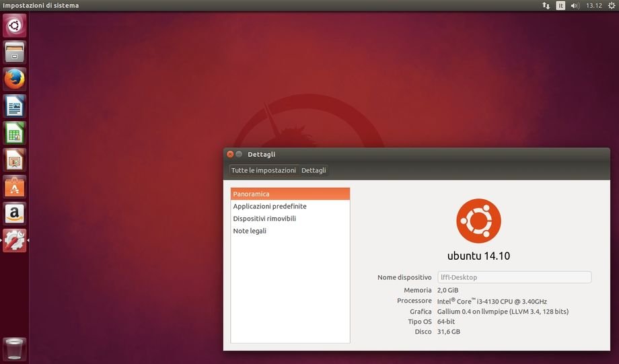Open Ubuntu Software Center icon
This screenshot has width=619, height=364.
(x=15, y=187)
